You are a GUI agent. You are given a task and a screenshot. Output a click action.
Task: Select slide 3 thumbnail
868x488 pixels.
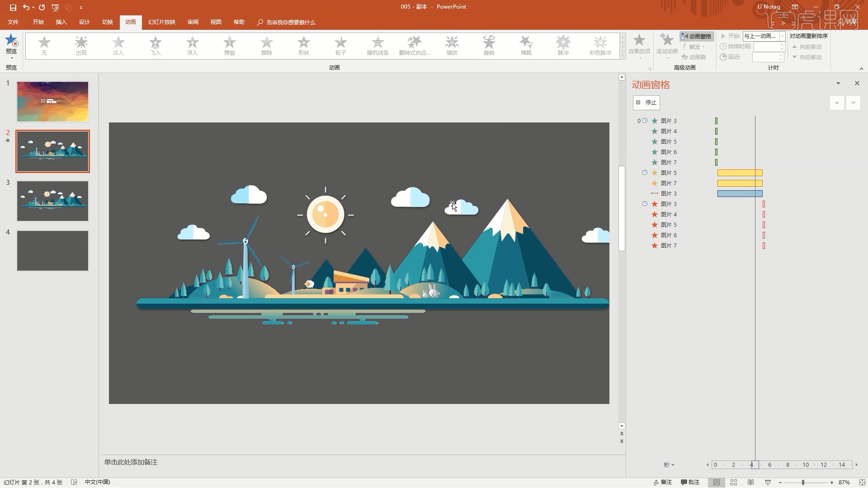(x=52, y=201)
